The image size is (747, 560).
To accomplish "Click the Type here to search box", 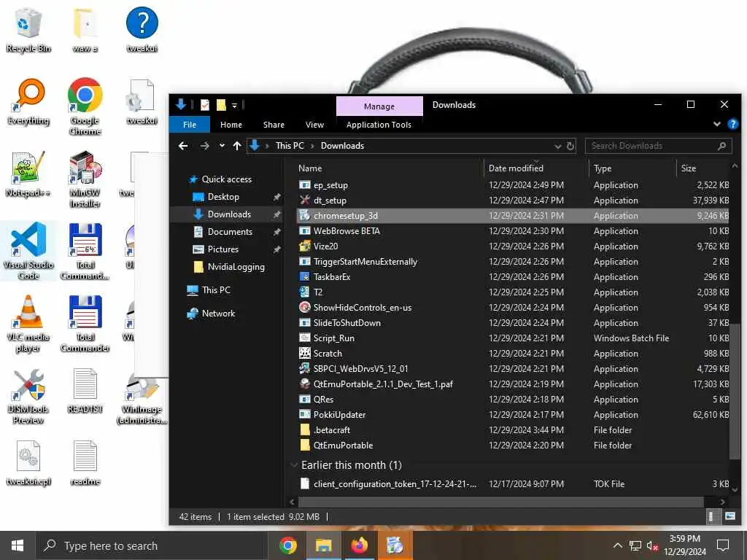I will click(x=152, y=545).
